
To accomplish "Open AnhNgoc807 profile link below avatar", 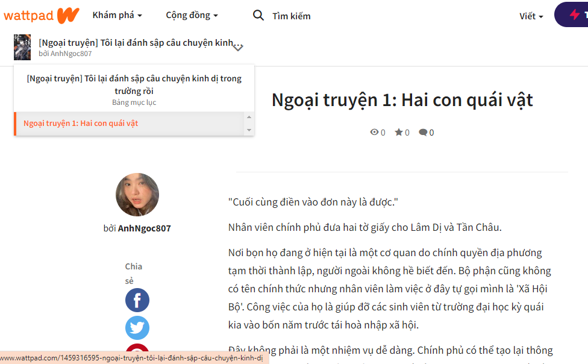I will point(144,228).
